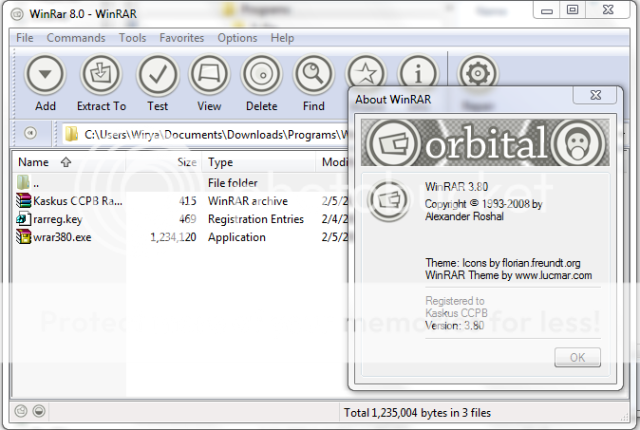Click the 469 size value
The width and height of the screenshot is (640, 430).
(188, 219)
